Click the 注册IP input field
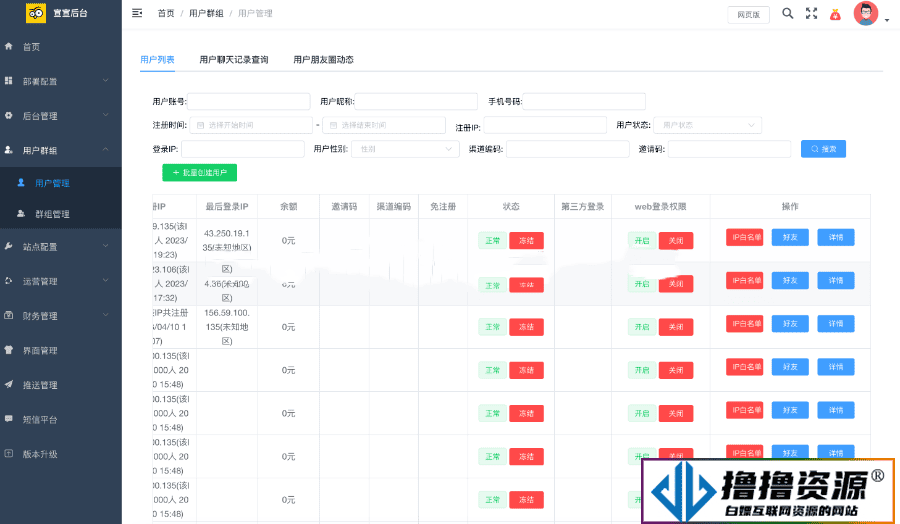The width and height of the screenshot is (900, 524). click(x=545, y=125)
